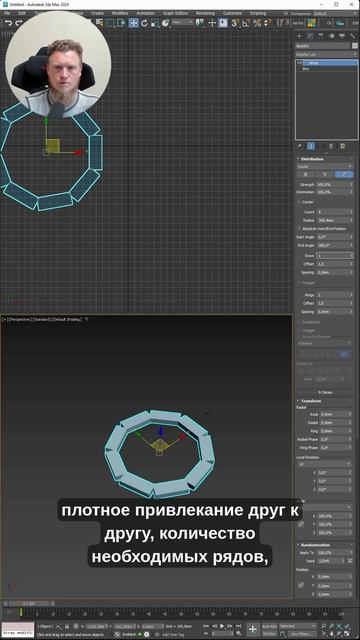Click Configure Modifier Sets icon
Screen dimensions: 360x640
pyautogui.click(x=342, y=146)
